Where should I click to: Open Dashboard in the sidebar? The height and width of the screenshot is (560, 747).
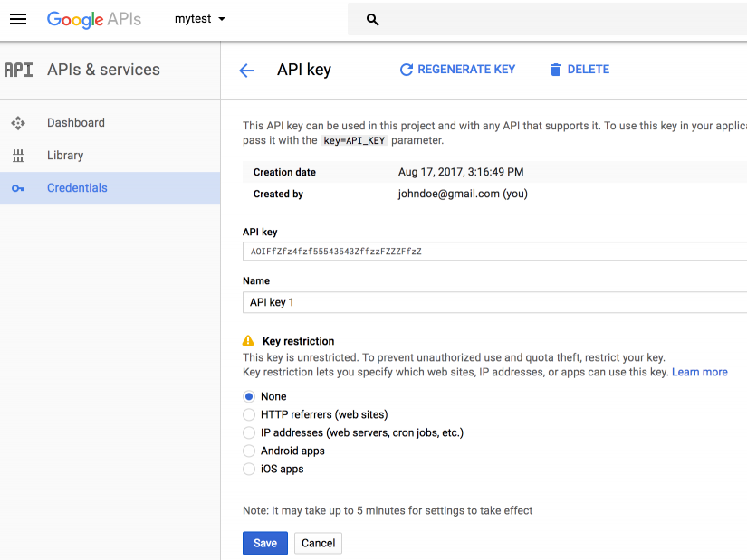[x=76, y=123]
